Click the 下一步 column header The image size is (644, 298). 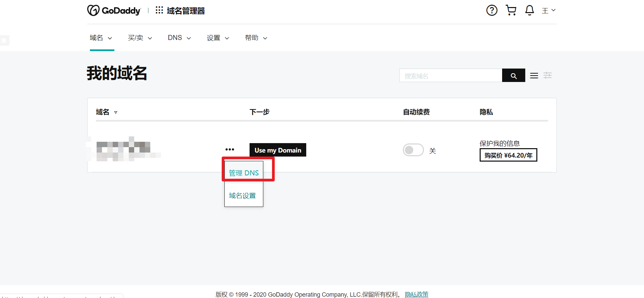click(x=260, y=112)
